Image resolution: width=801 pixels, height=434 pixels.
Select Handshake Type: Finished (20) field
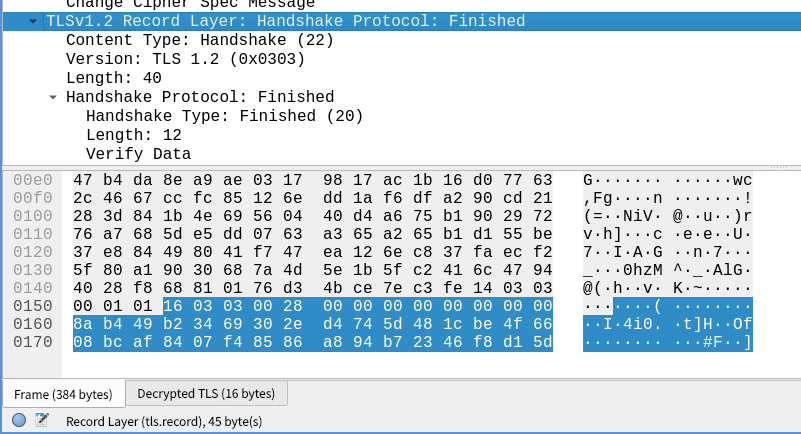tap(224, 116)
